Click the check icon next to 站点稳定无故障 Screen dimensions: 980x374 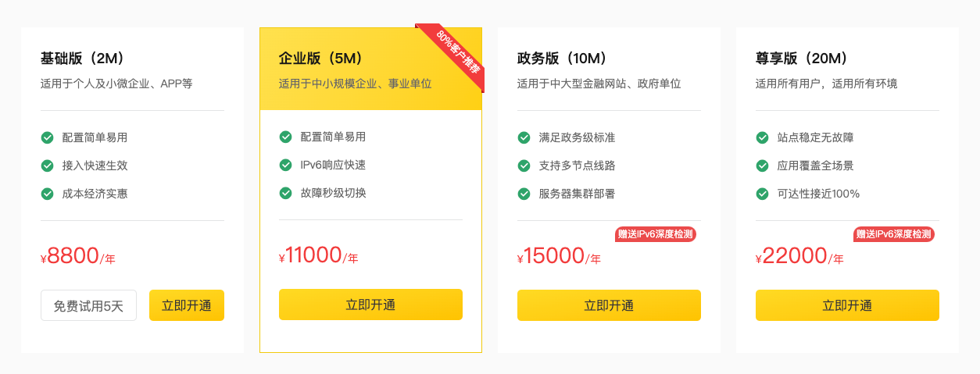(x=762, y=137)
